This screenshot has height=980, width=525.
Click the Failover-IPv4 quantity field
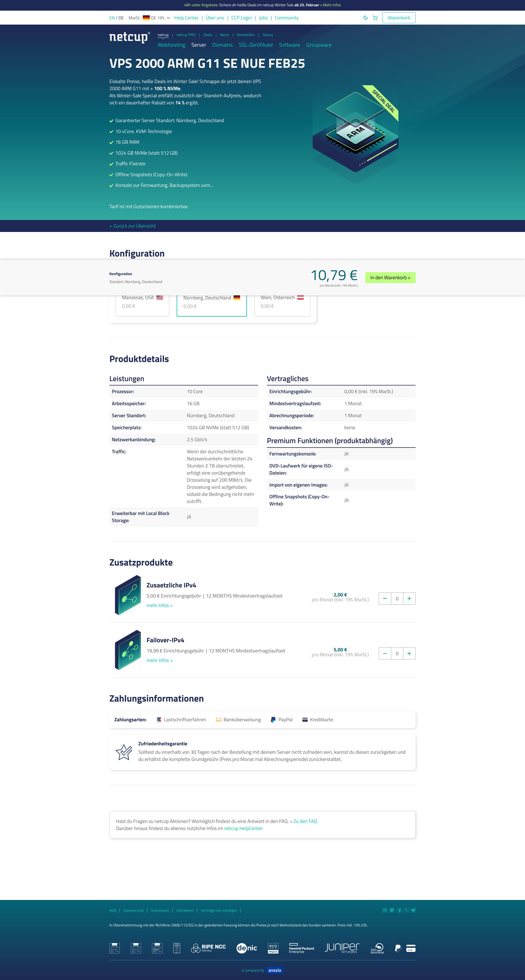pos(397,654)
